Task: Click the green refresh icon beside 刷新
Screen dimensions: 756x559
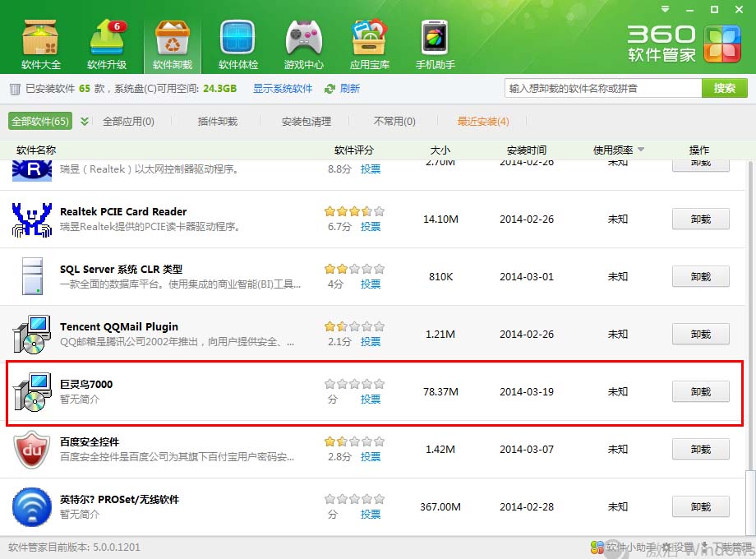Action: click(330, 89)
